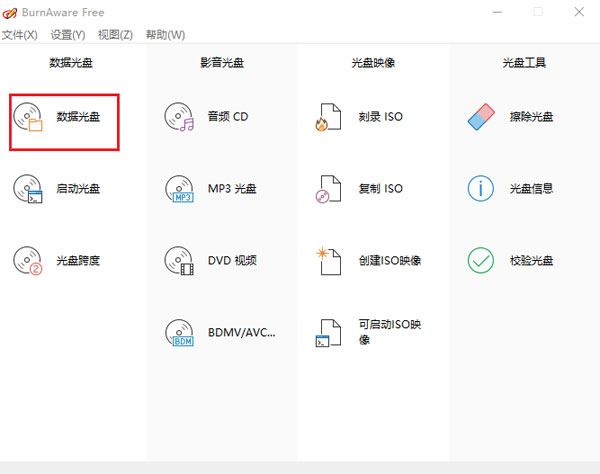Open the 设置(Y) menu
600x474 pixels.
[68, 35]
